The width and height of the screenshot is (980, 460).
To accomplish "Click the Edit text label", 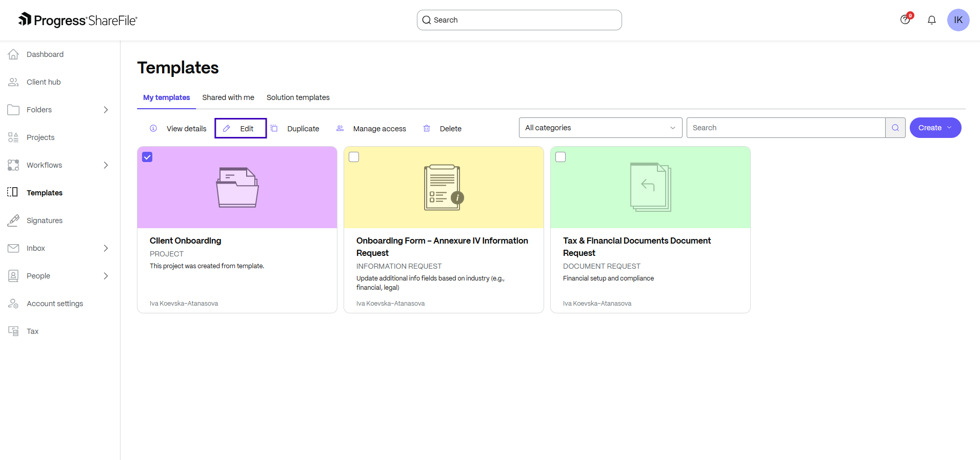I will tap(247, 129).
